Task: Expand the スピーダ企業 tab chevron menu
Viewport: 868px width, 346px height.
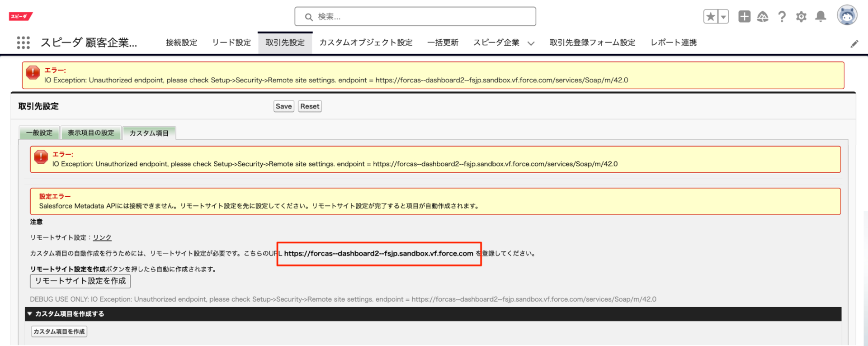Action: (531, 43)
